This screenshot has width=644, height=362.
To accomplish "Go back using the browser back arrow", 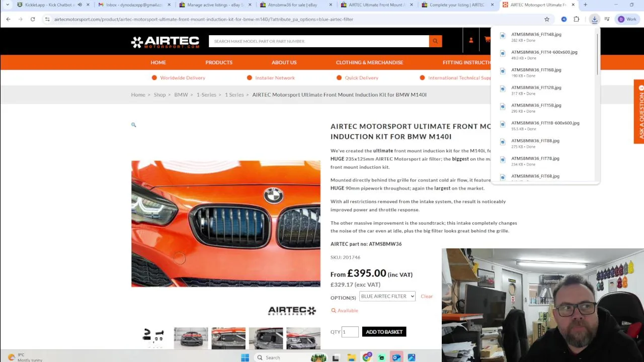I will pyautogui.click(x=8, y=19).
